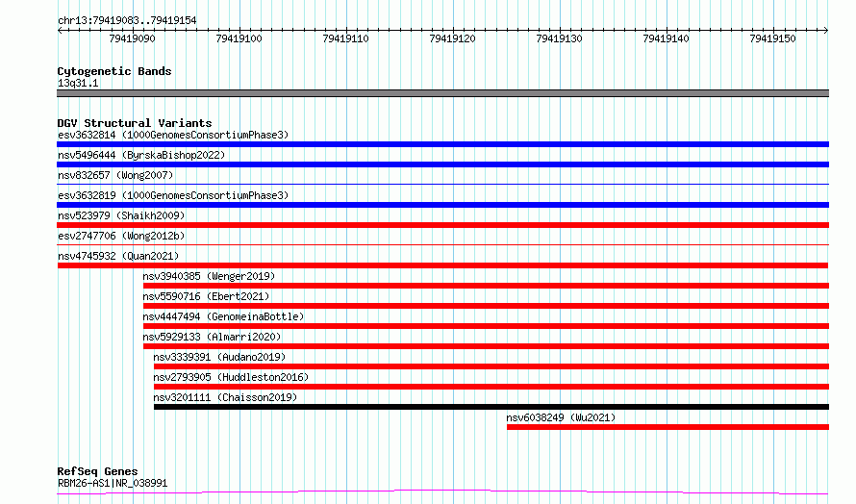Open the RBM26-AS1|NR_038991 gene label
This screenshot has width=856, height=504.
[113, 483]
